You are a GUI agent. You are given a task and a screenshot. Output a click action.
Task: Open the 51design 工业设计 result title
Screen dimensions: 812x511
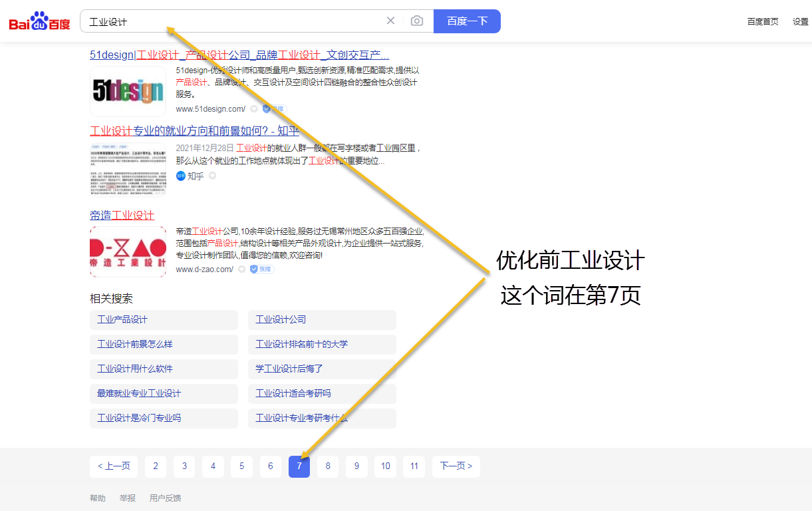click(x=239, y=55)
